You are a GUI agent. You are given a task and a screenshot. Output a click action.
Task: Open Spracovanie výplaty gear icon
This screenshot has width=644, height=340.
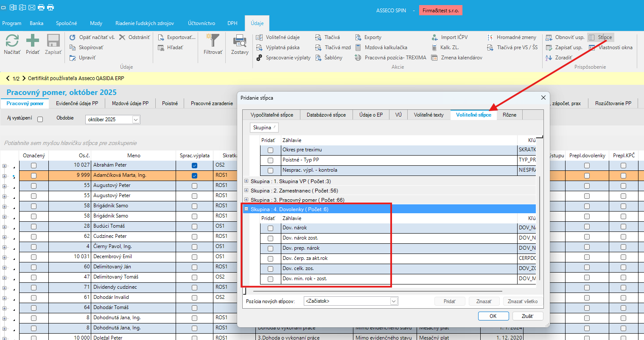259,58
